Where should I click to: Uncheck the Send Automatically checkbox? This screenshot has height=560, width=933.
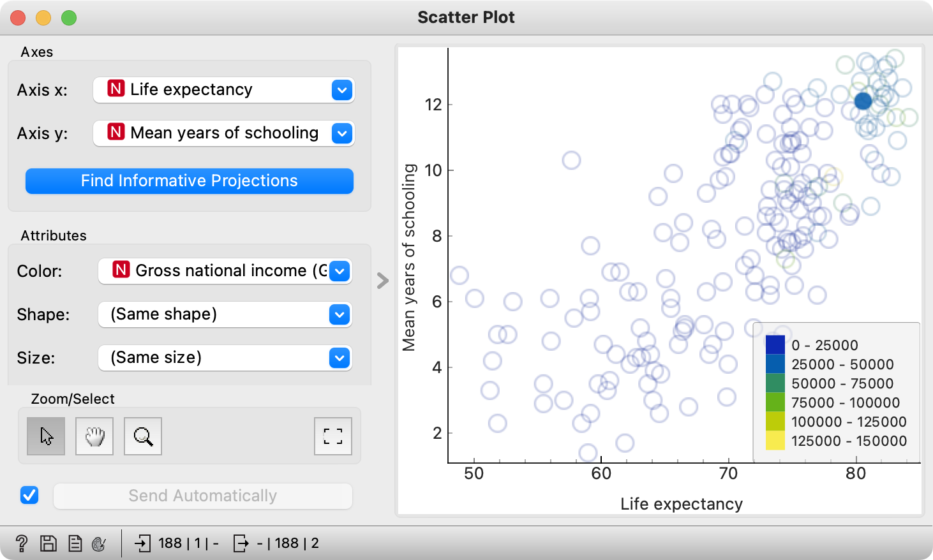29,495
